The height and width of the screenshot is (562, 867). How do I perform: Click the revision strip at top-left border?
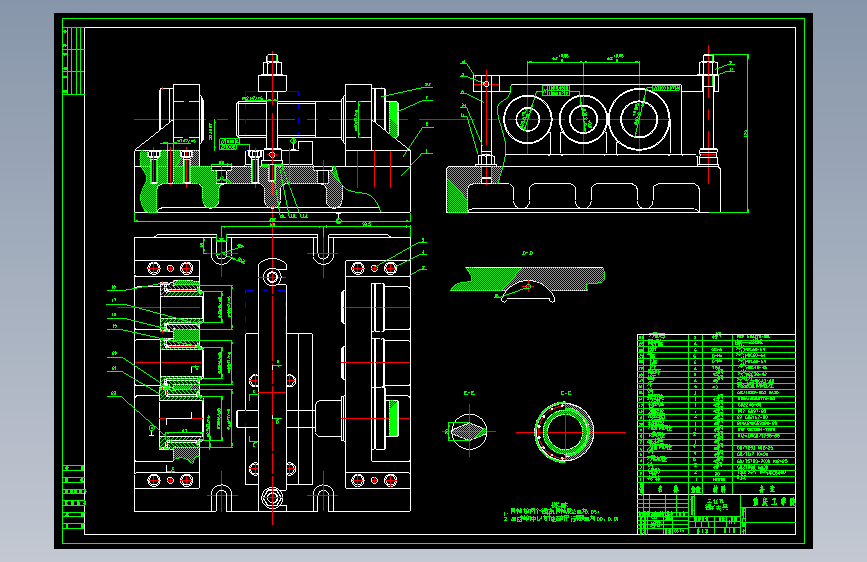tap(74, 61)
